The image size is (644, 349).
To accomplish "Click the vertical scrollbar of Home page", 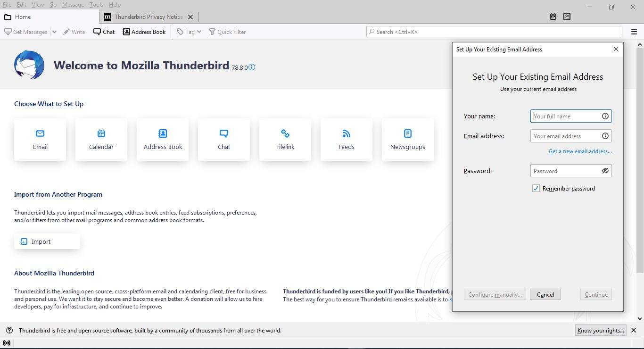I will click(x=640, y=160).
